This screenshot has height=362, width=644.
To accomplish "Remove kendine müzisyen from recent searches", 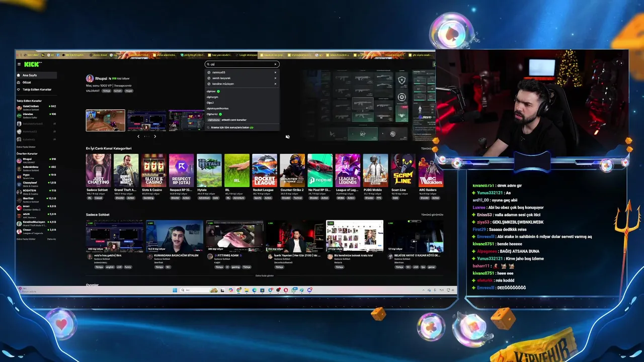I will click(x=275, y=84).
